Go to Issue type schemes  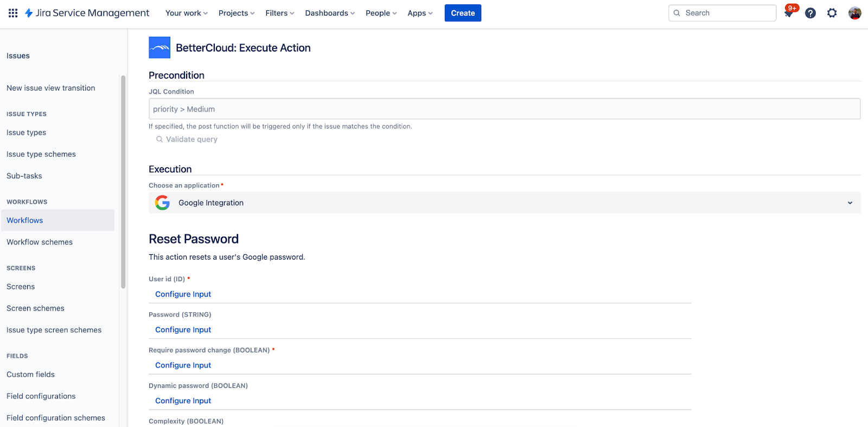[41, 154]
